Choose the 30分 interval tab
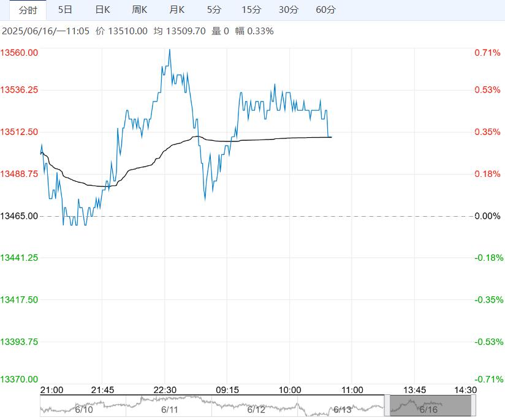Screen dimensions: 505x420 289,10
